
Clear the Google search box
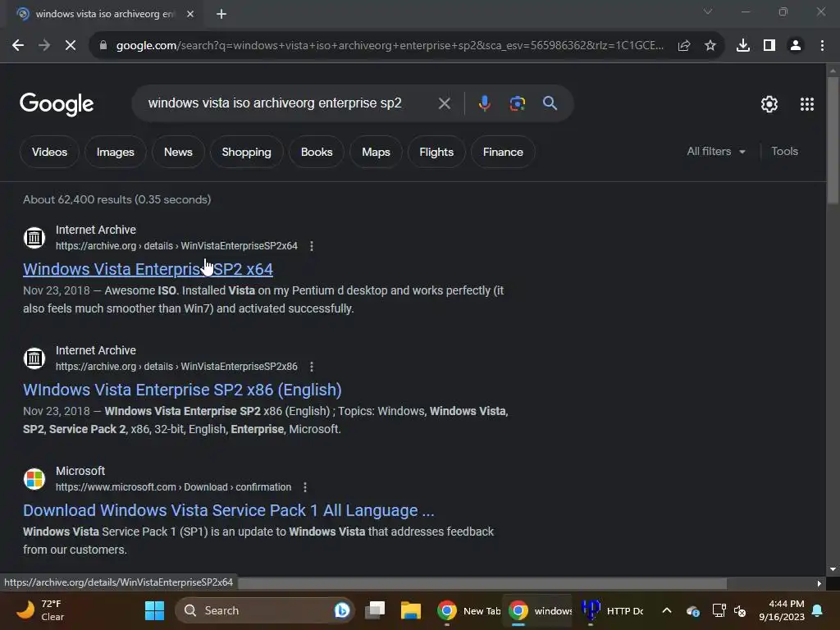444,103
